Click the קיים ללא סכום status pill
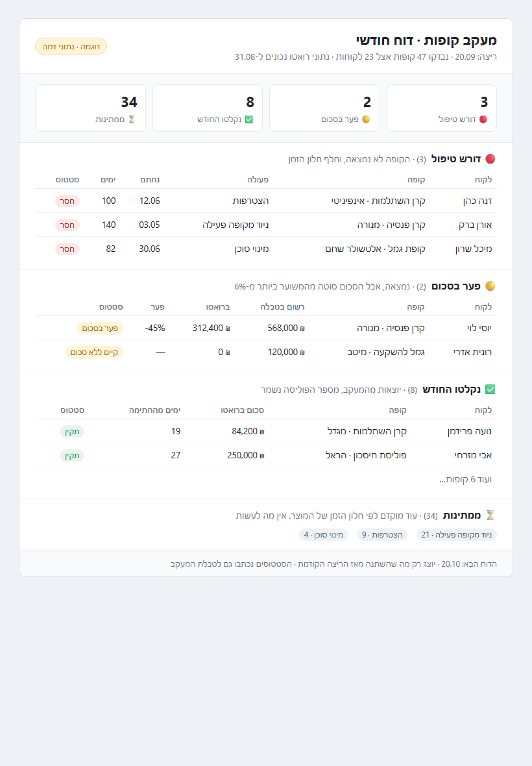Screen dimensions: 532x766 pos(94,352)
